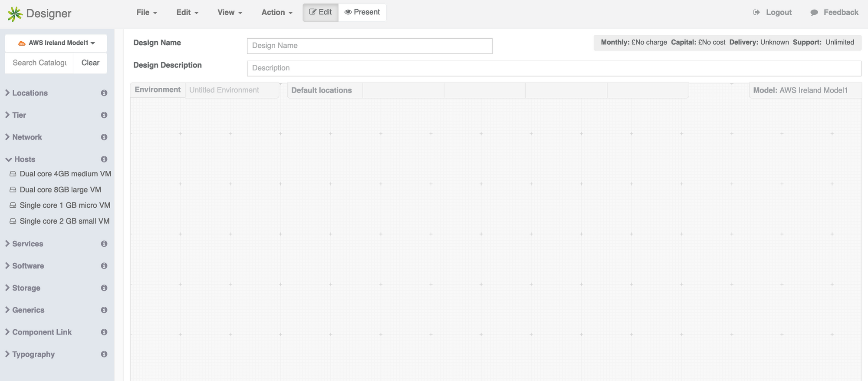Expand the Tier category

tap(19, 115)
